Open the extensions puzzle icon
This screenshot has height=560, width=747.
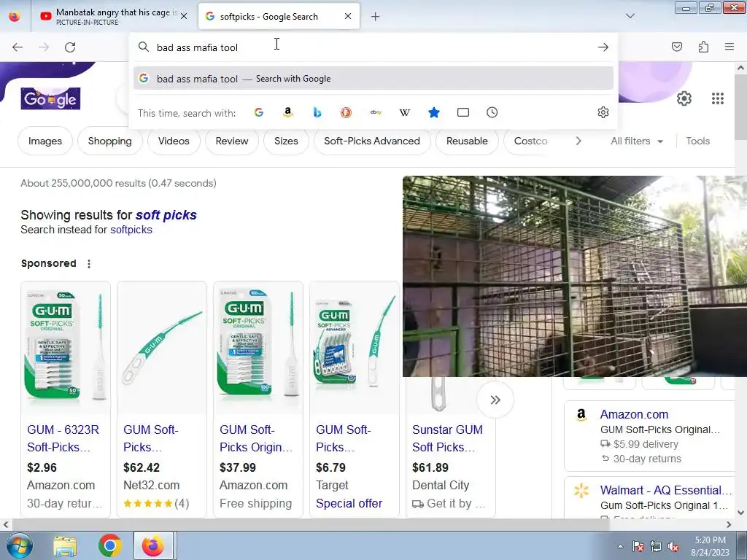tap(703, 47)
